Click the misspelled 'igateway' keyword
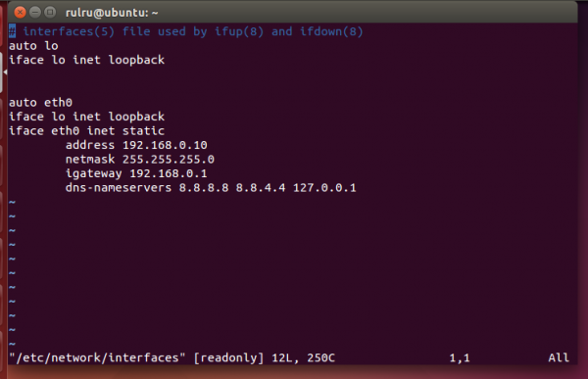This screenshot has height=379, width=588. point(94,173)
